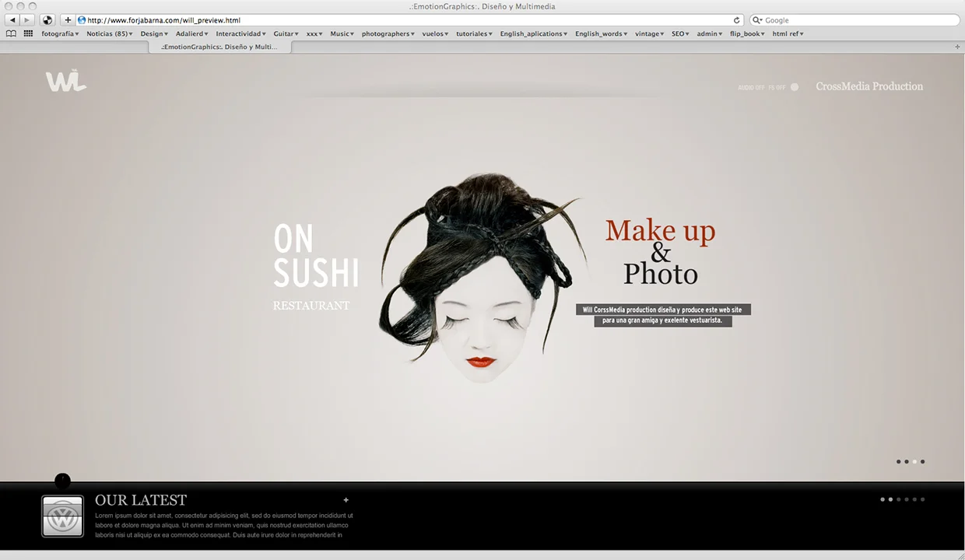The width and height of the screenshot is (965, 560).
Task: Click the Google search field
Action: point(854,20)
